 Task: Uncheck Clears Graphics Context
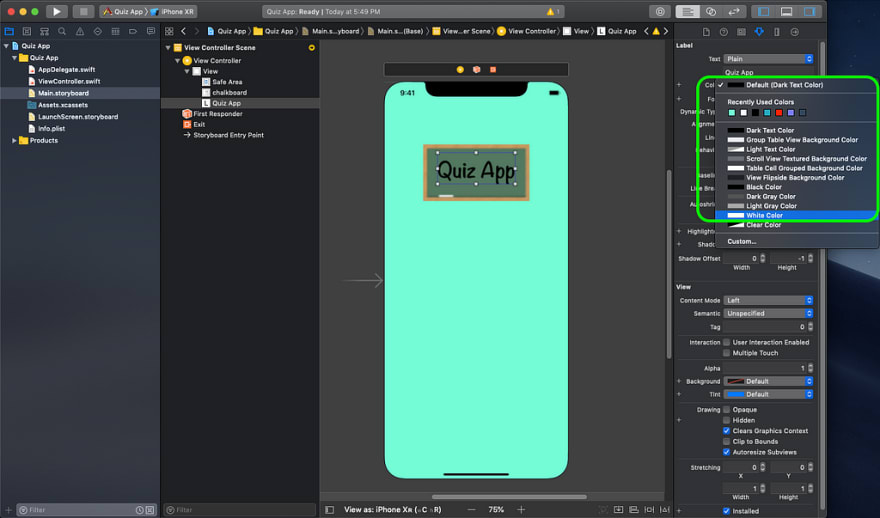tap(726, 431)
